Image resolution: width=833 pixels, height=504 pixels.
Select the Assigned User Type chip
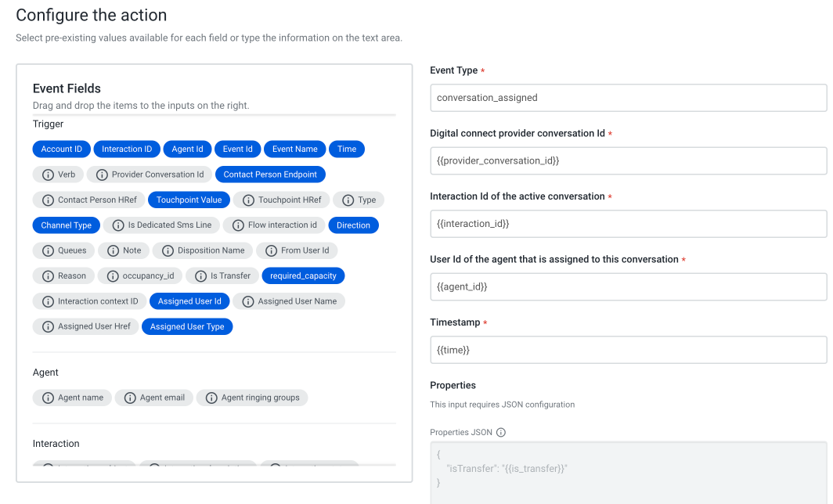tap(187, 326)
